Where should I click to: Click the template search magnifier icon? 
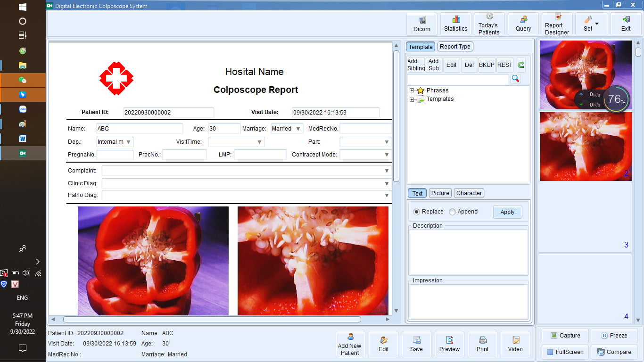click(x=515, y=79)
